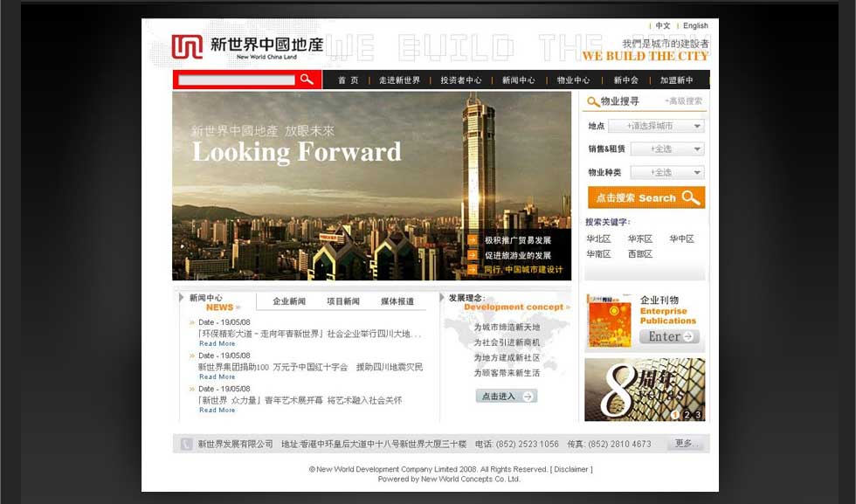Image resolution: width=856 pixels, height=504 pixels.
Task: Click the Enter button for 企业刊物
Action: 669,336
